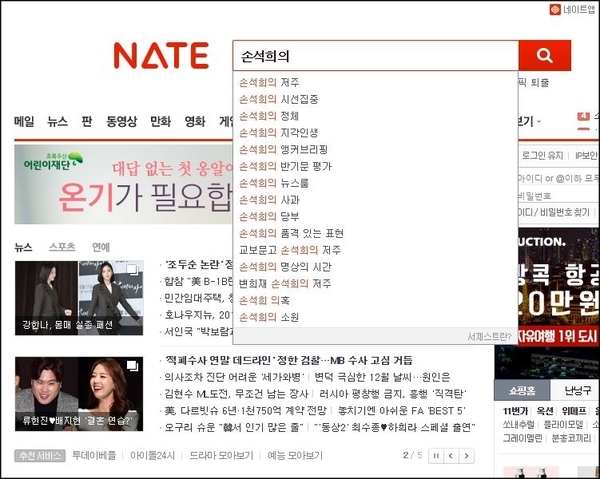Open photo gallery icon on 류현진 thumbnail
Viewport: 600px width, 479px height.
132,366
